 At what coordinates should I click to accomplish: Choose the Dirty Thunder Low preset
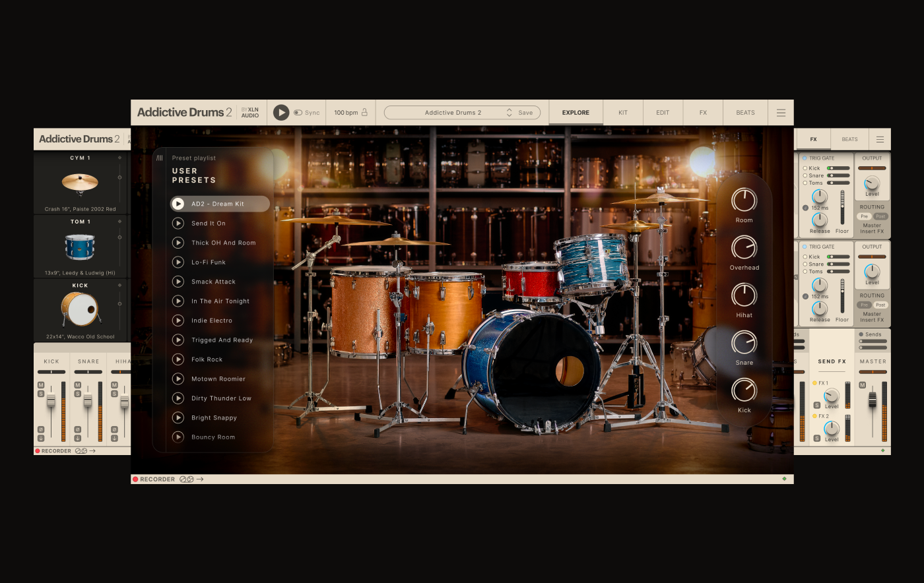click(x=221, y=398)
